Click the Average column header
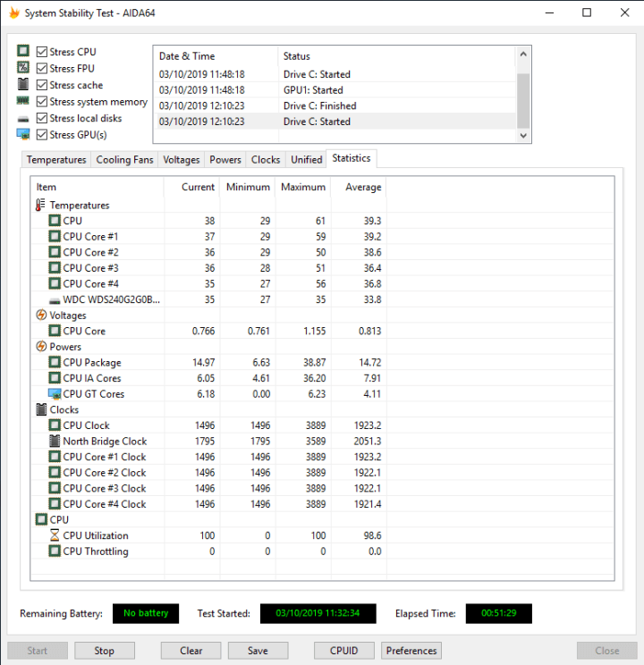Screen dimensions: 644x665 pos(359,187)
